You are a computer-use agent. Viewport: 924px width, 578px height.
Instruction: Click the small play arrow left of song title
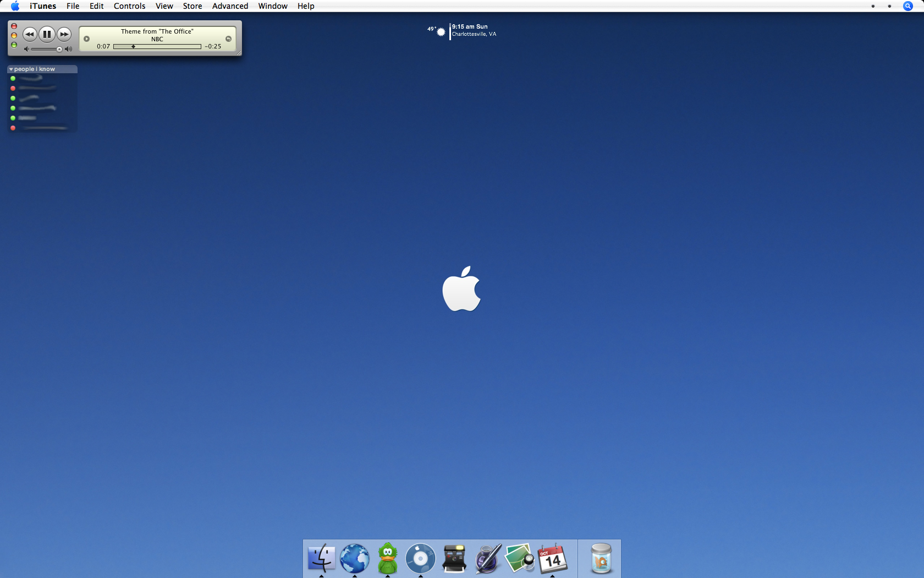pos(86,39)
